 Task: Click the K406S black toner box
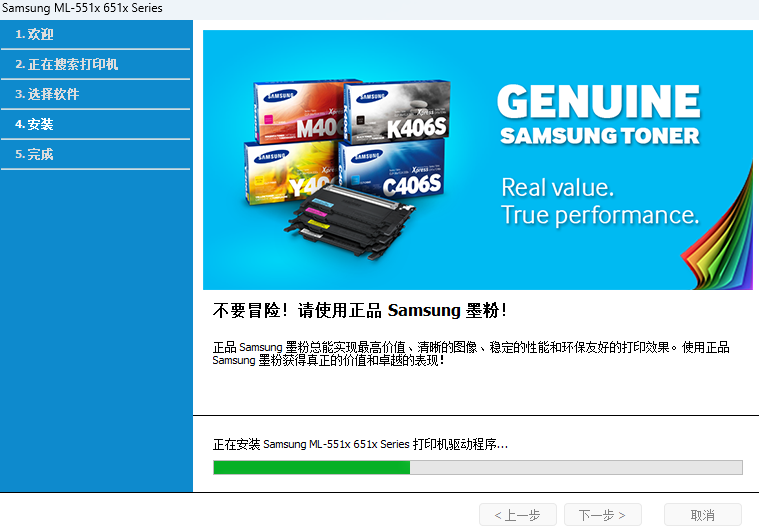tap(397, 110)
